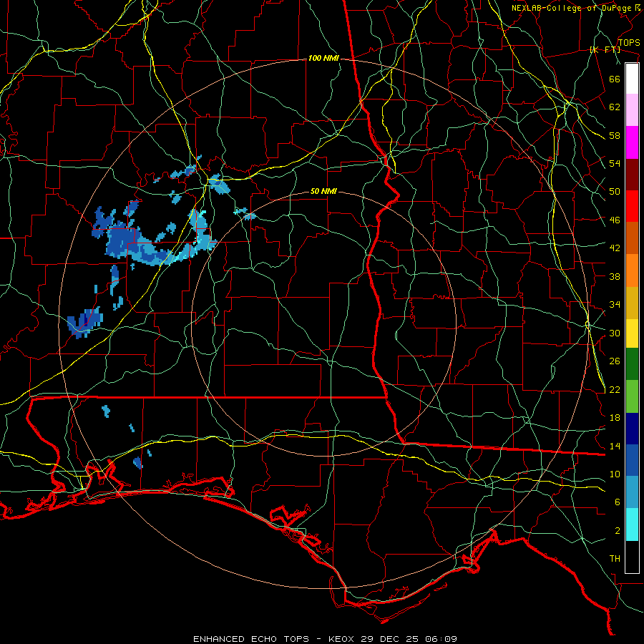Click the TH threshold legend label
The height and width of the screenshot is (644, 644).
point(615,559)
